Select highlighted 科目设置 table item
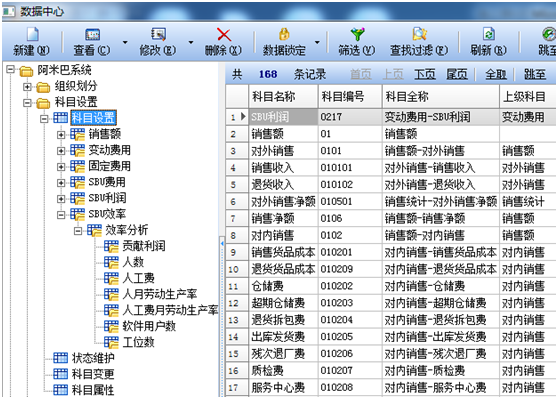 click(93, 118)
